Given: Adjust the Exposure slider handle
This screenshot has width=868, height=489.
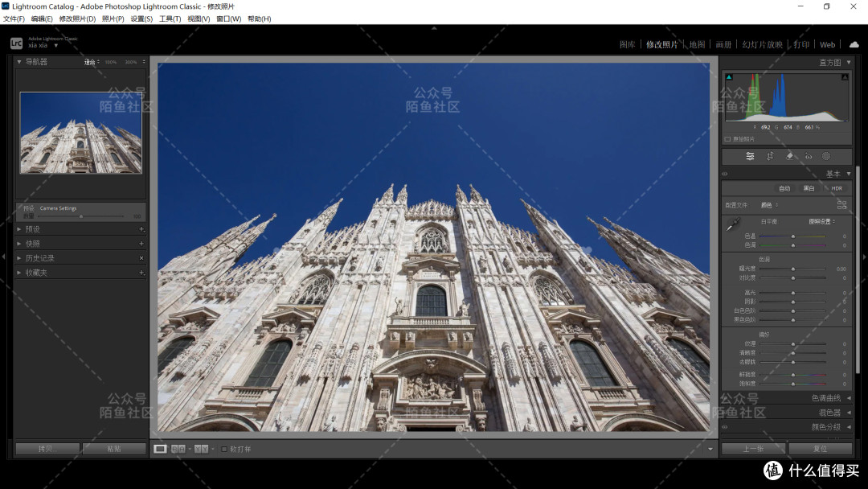Looking at the screenshot, I should tap(792, 269).
